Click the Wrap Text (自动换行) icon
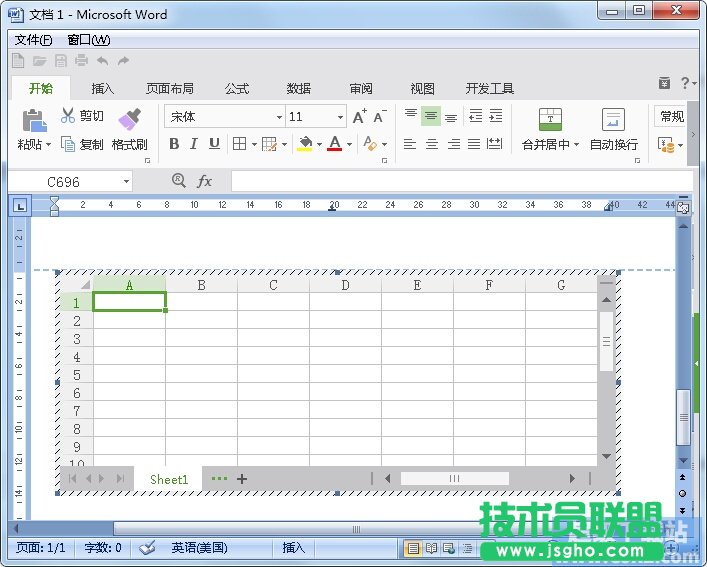Image resolution: width=707 pixels, height=567 pixels. (613, 121)
